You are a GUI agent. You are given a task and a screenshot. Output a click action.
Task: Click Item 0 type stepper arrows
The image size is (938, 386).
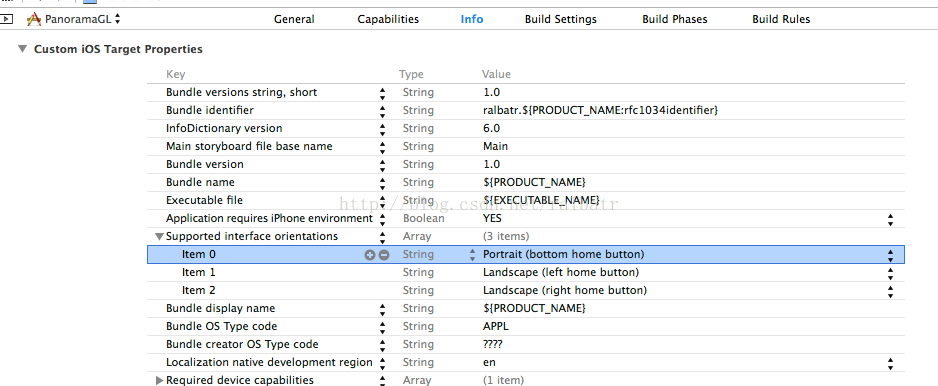(473, 254)
